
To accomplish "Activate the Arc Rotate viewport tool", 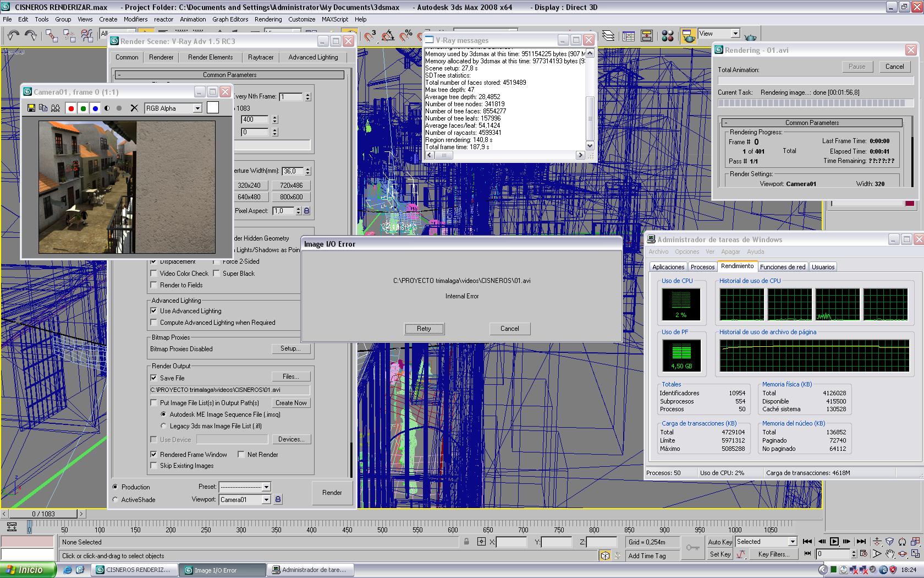I will pos(902,554).
